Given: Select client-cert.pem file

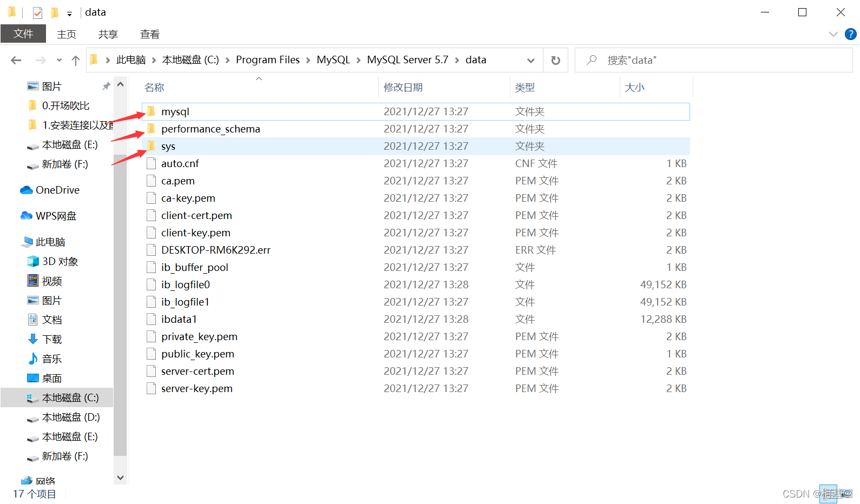Looking at the screenshot, I should (x=416, y=215).
